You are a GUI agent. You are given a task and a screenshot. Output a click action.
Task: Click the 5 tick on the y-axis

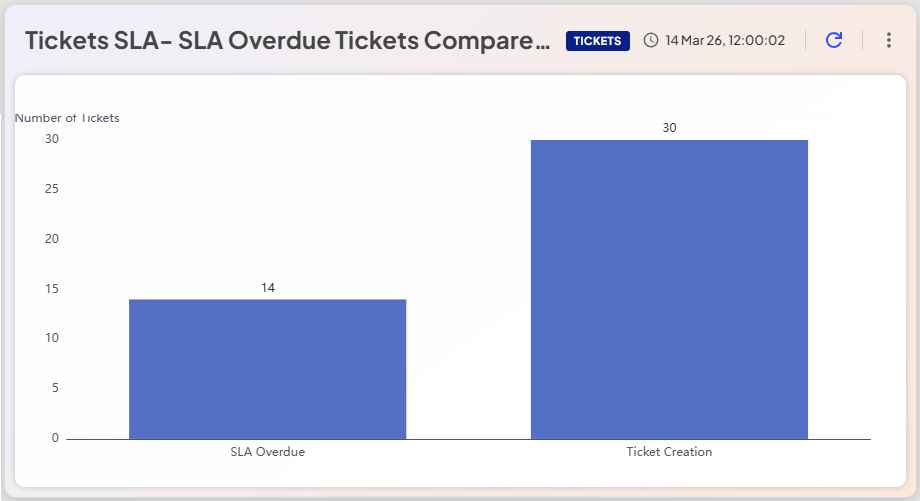(55, 388)
